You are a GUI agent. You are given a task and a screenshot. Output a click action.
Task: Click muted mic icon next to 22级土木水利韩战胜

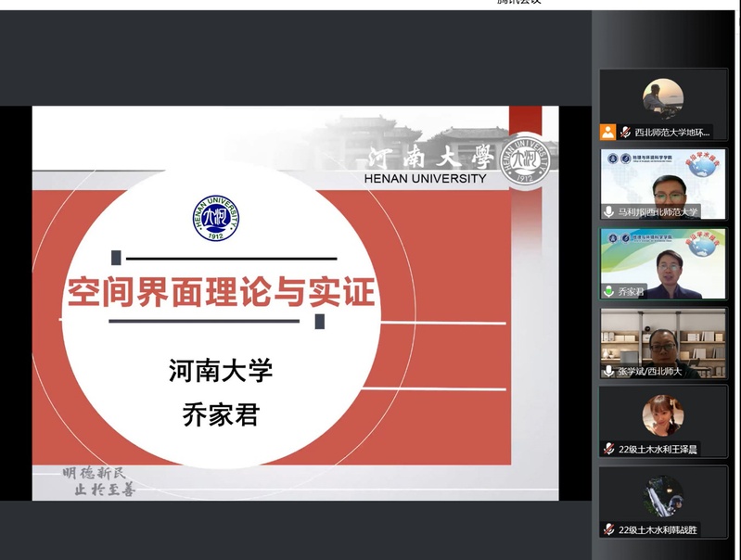click(x=609, y=529)
